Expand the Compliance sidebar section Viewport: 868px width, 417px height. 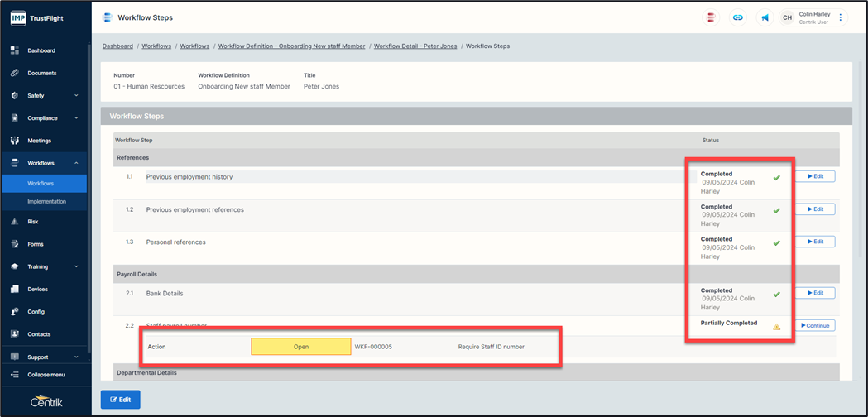76,118
